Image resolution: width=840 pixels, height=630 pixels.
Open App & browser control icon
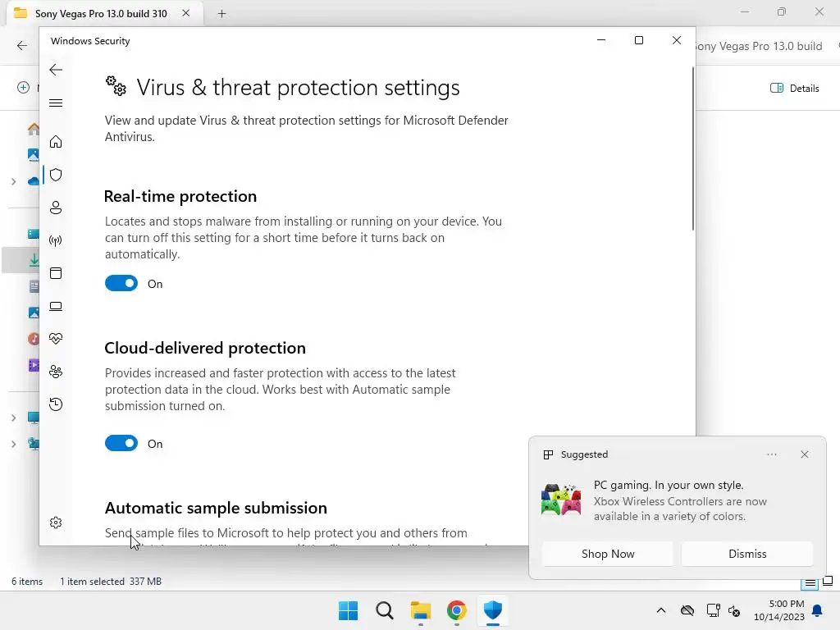tap(56, 273)
